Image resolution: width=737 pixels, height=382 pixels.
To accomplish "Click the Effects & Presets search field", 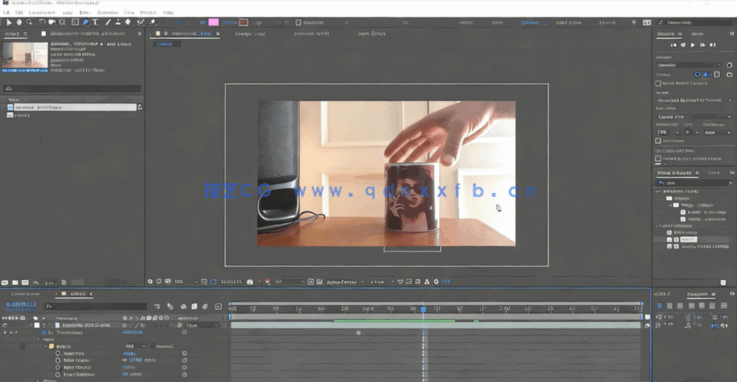I will 694,183.
